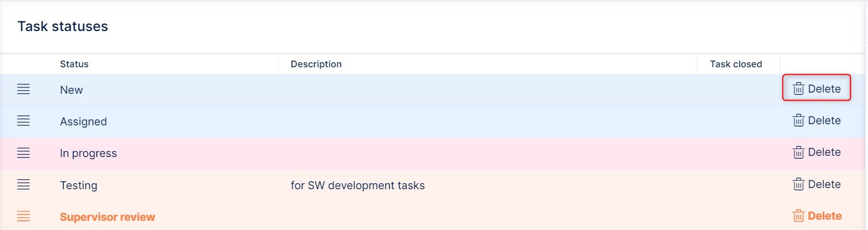
Task: Click drag handle icon for Assigned status
Action: click(x=23, y=121)
